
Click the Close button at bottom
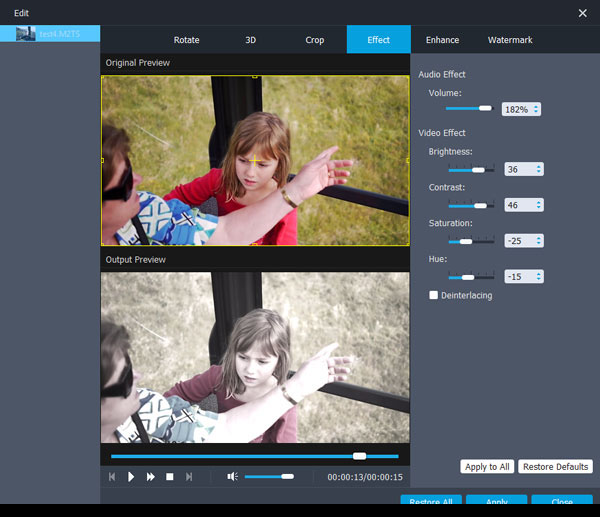coord(562,500)
